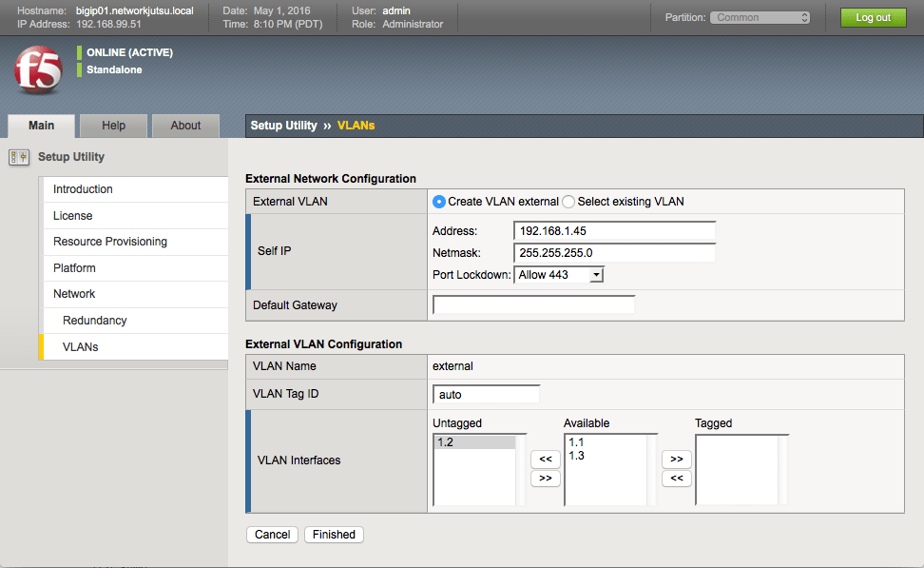This screenshot has height=568, width=924.
Task: Click the Default Gateway input field
Action: coord(533,304)
